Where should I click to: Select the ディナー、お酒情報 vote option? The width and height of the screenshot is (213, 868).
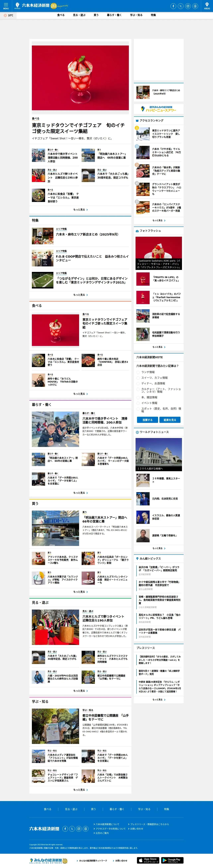coord(138,384)
